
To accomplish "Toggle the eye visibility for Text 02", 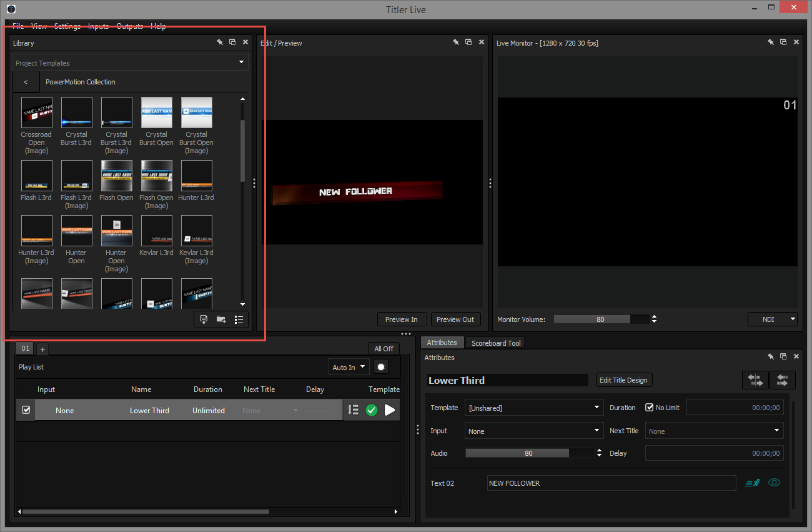I will (x=775, y=483).
